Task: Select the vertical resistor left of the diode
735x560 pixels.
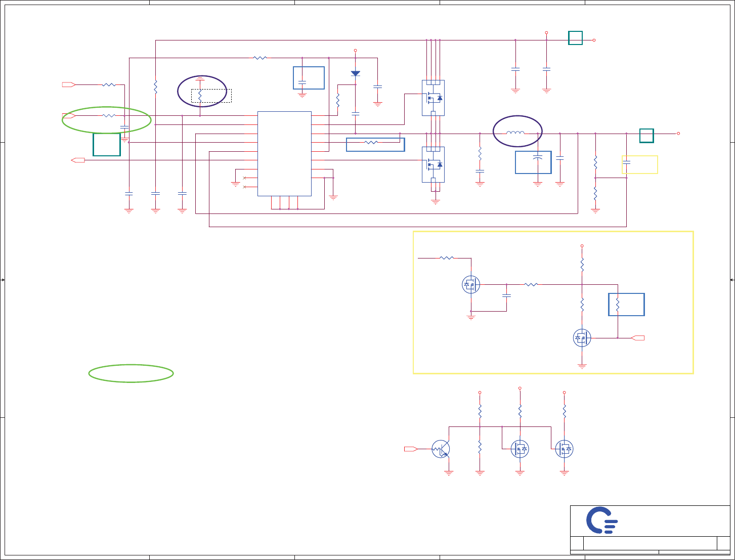Action: coord(338,100)
